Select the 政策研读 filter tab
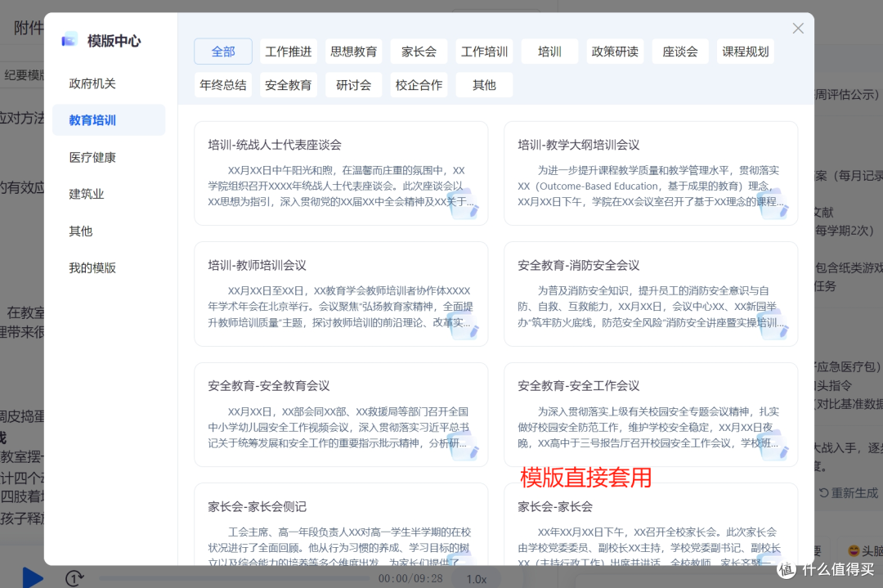The width and height of the screenshot is (883, 588). coord(615,52)
